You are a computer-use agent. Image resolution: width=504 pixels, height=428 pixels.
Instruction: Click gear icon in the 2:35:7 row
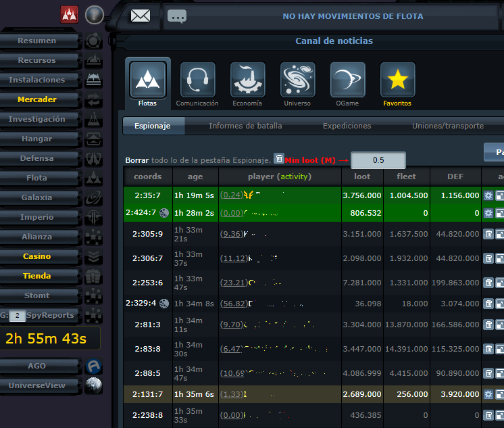488,195
